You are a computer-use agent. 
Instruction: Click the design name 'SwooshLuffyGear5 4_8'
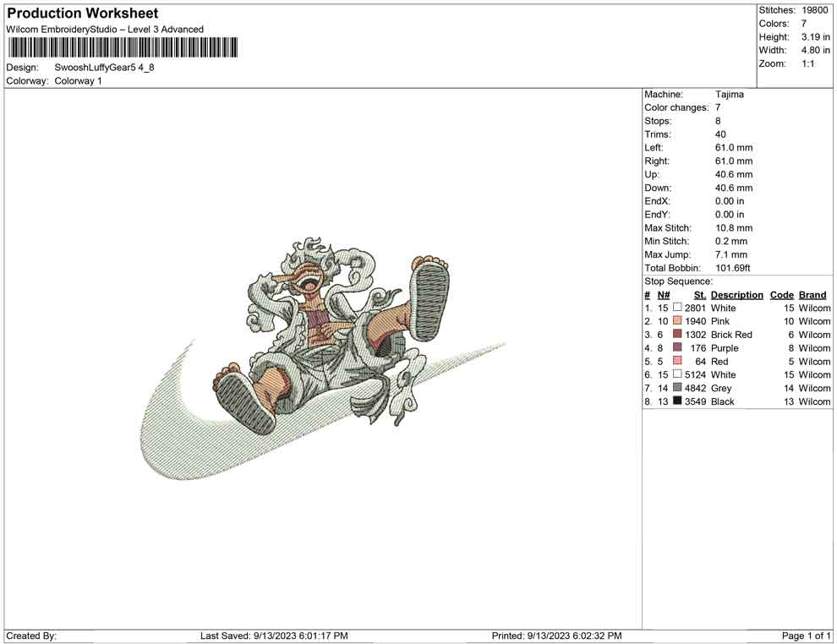104,68
